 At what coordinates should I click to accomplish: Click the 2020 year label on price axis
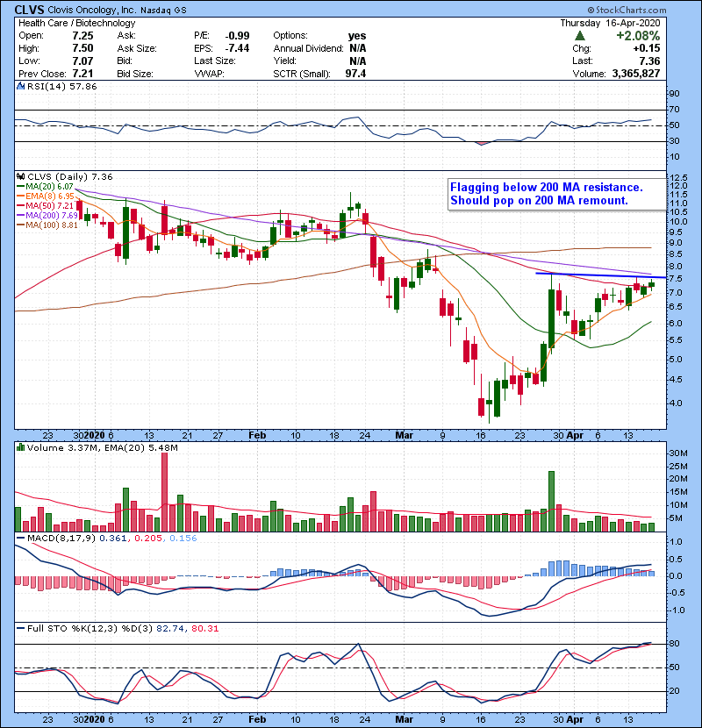pos(95,436)
